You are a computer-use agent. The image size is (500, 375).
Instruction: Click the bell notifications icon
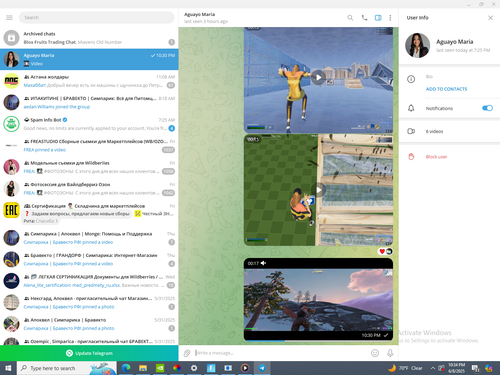coord(411,108)
